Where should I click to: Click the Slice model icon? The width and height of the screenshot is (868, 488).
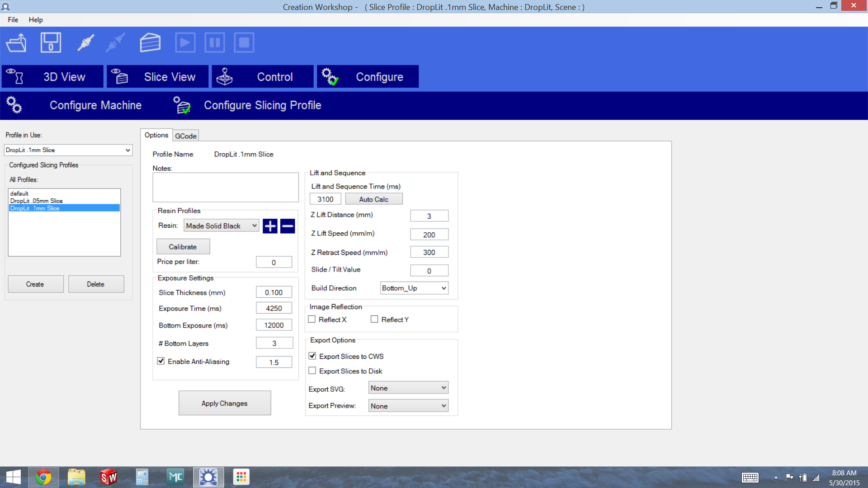tap(150, 43)
